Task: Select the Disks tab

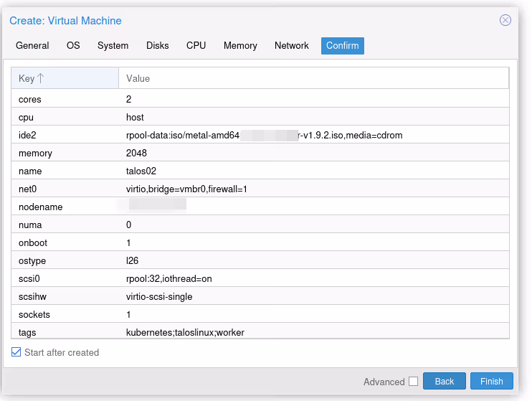Action: coord(157,46)
